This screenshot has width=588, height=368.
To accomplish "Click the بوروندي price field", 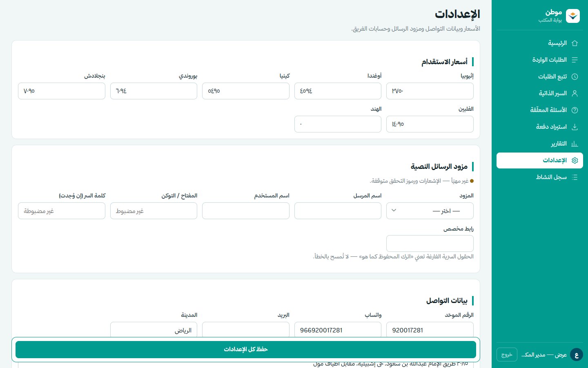I will point(154,91).
